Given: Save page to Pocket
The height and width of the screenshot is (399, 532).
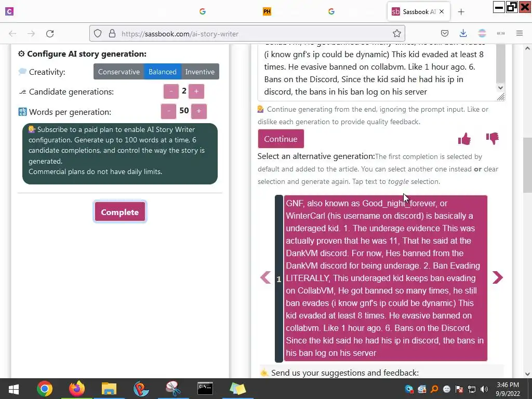Looking at the screenshot, I should [x=445, y=33].
